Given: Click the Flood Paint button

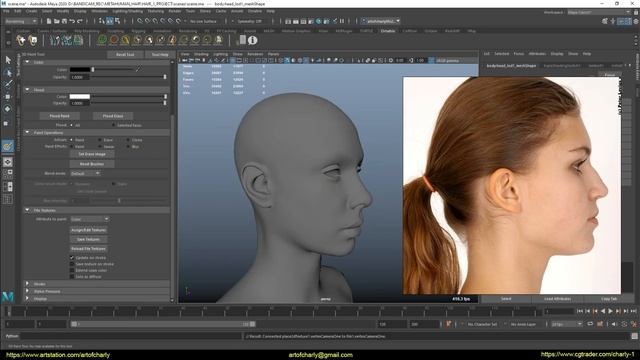Looking at the screenshot, I should (x=60, y=116).
